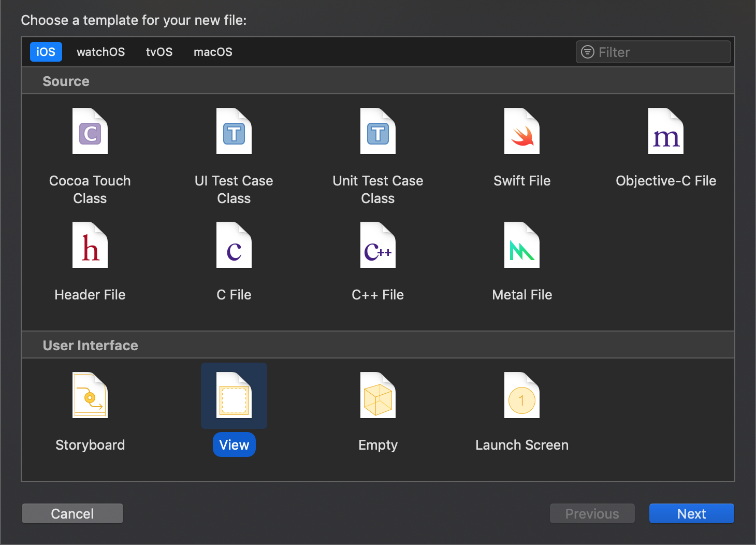Open the macOS templates tab
756x545 pixels.
213,52
